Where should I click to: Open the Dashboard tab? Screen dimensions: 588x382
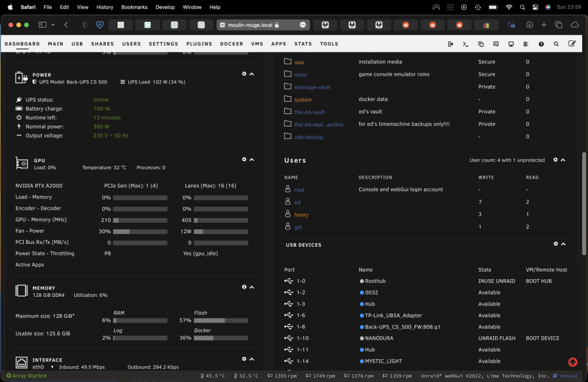[x=22, y=44]
